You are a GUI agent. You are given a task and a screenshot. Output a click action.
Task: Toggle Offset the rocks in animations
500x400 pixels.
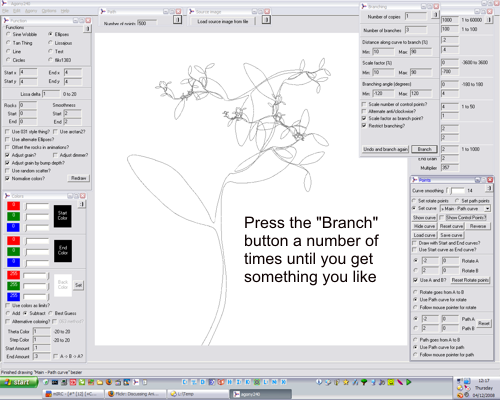pos(37,147)
